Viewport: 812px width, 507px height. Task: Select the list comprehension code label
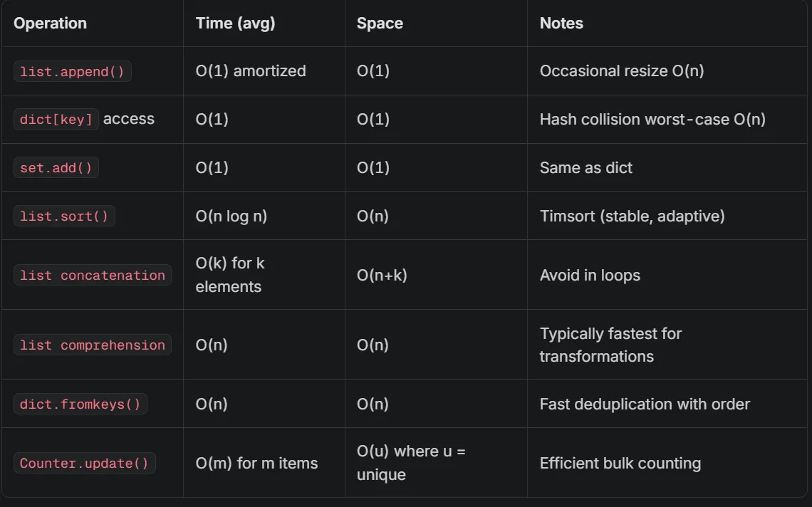(x=92, y=345)
